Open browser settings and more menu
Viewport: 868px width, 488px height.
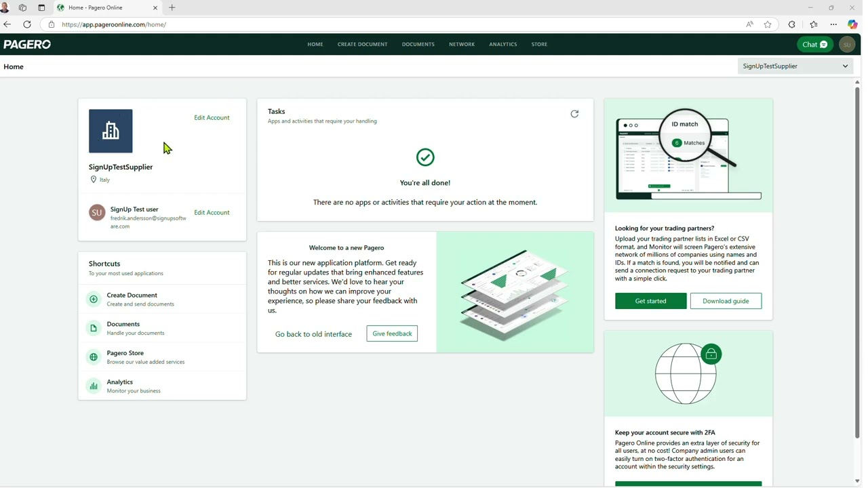tap(833, 24)
